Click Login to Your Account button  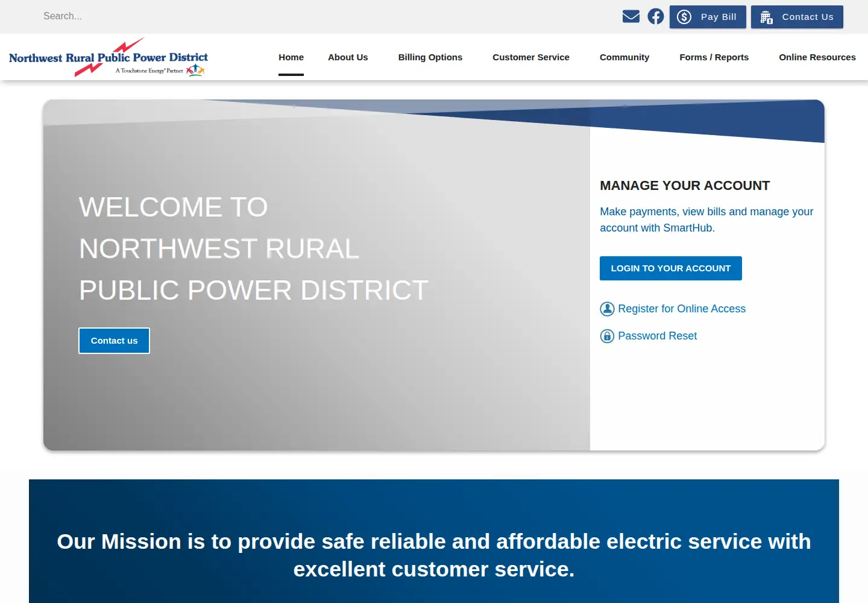click(671, 268)
